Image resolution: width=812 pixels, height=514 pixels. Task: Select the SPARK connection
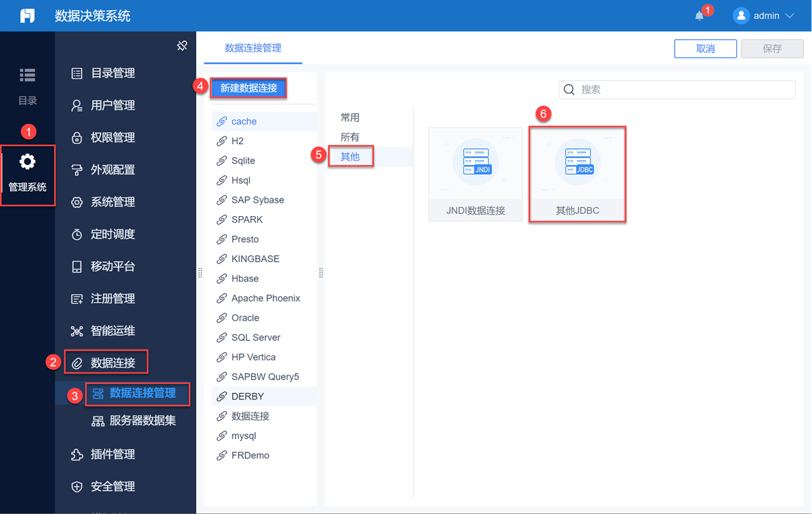pos(264,220)
